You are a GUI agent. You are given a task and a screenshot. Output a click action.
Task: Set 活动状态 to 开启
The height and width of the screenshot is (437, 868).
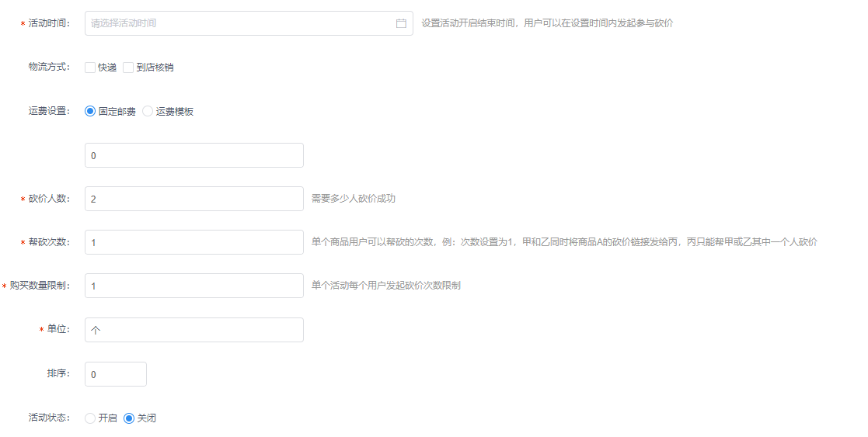click(x=90, y=418)
